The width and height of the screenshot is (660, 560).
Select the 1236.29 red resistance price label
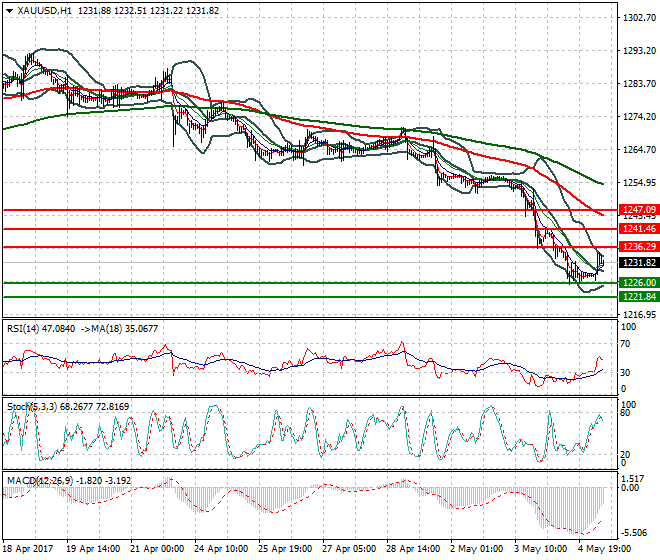coord(639,247)
